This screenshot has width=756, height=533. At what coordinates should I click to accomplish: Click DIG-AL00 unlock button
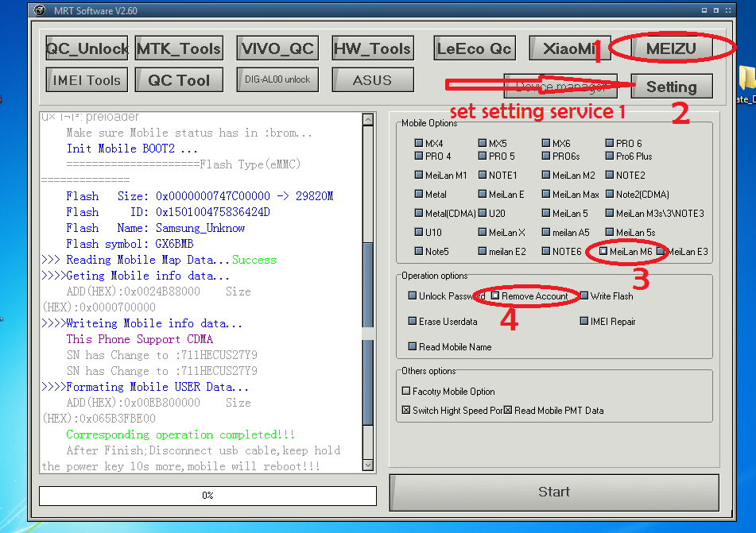277,79
